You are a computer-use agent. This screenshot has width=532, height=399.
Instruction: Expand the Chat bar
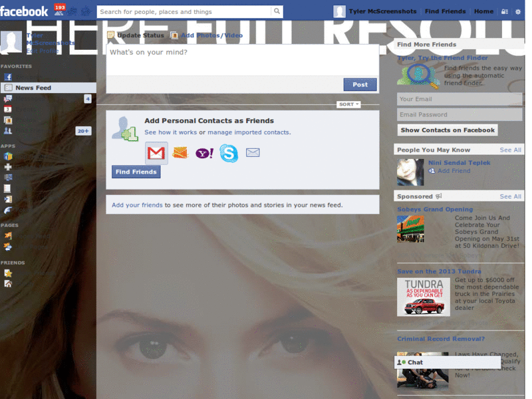coord(447,362)
